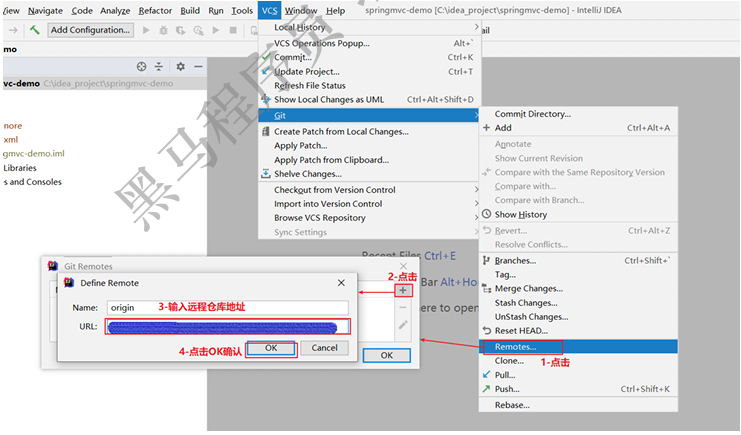
Task: Expand Browse VCS Repository submenu
Action: point(369,218)
